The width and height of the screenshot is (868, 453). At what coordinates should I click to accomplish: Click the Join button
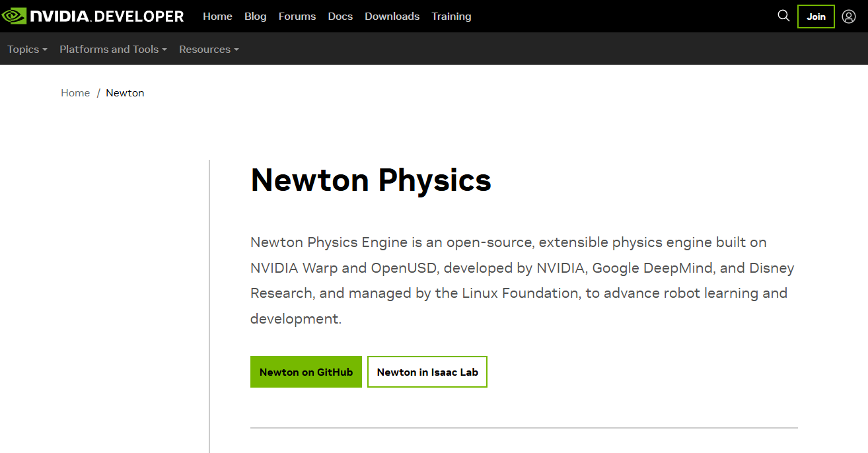tap(816, 17)
